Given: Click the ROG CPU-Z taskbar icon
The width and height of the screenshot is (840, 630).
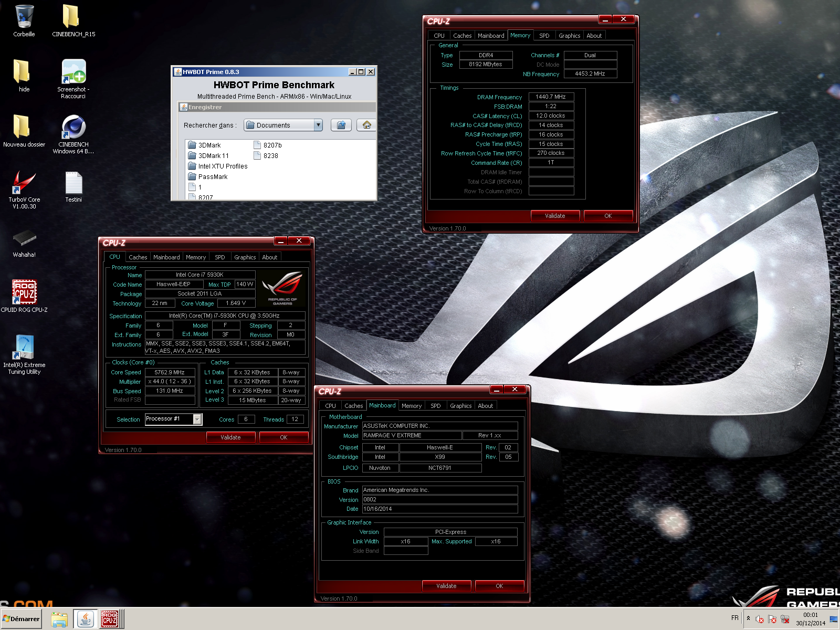Looking at the screenshot, I should tap(110, 619).
